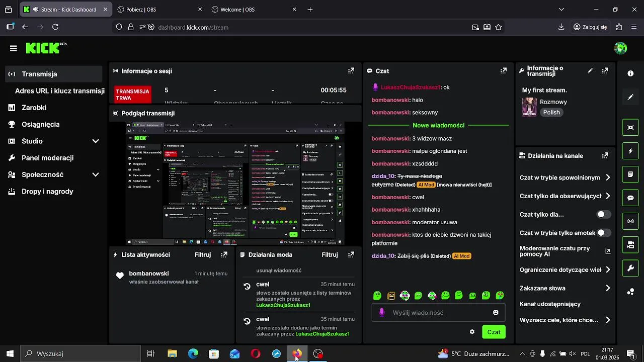
Task: Toggle the document list widget icon in the right sidebar
Action: 630,174
